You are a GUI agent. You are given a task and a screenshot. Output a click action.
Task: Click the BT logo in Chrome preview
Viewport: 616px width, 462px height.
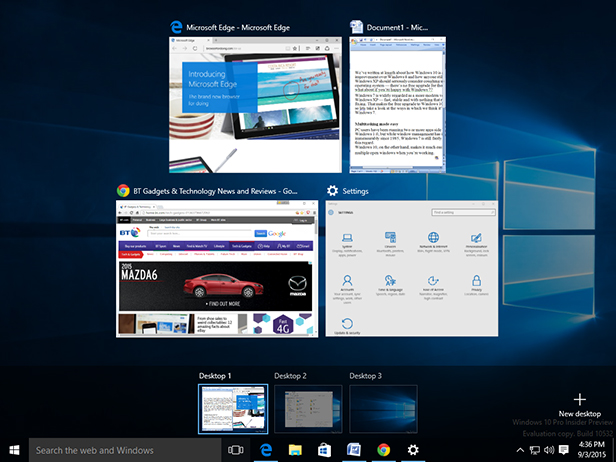(x=130, y=233)
